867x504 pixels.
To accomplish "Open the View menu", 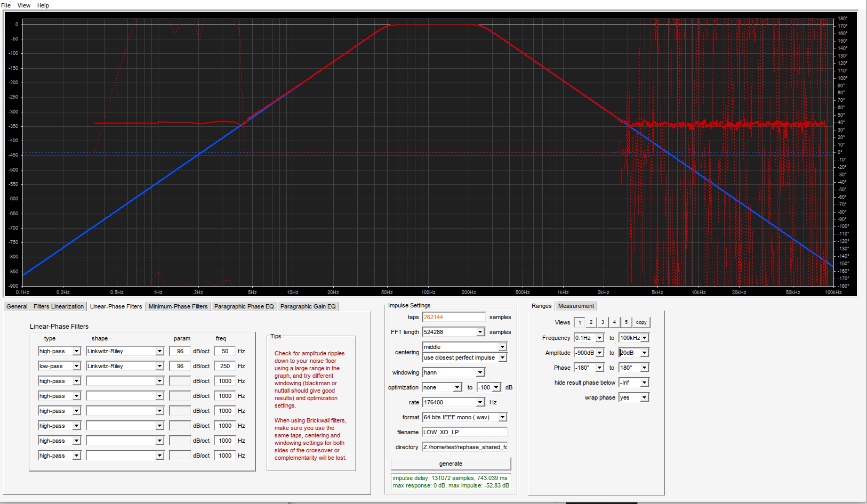I will click(x=24, y=5).
